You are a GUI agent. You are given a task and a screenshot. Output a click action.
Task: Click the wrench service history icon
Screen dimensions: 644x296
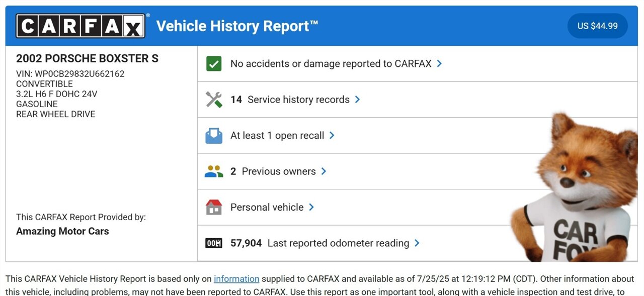(214, 100)
